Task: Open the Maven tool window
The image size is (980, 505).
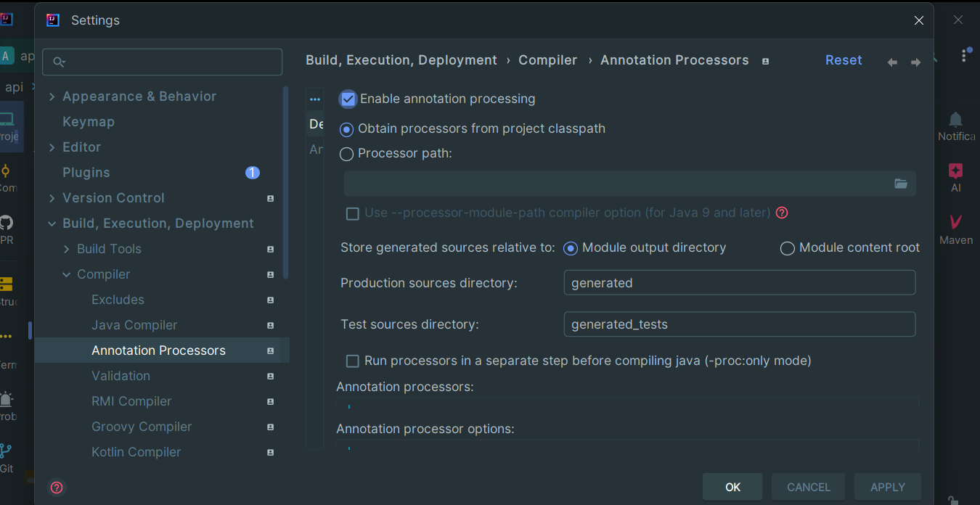Action: click(955, 229)
